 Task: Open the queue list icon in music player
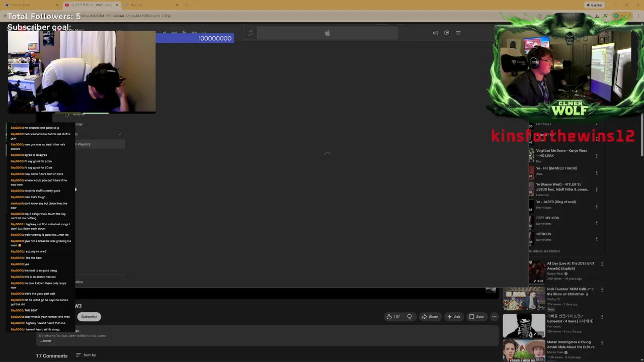point(458,33)
